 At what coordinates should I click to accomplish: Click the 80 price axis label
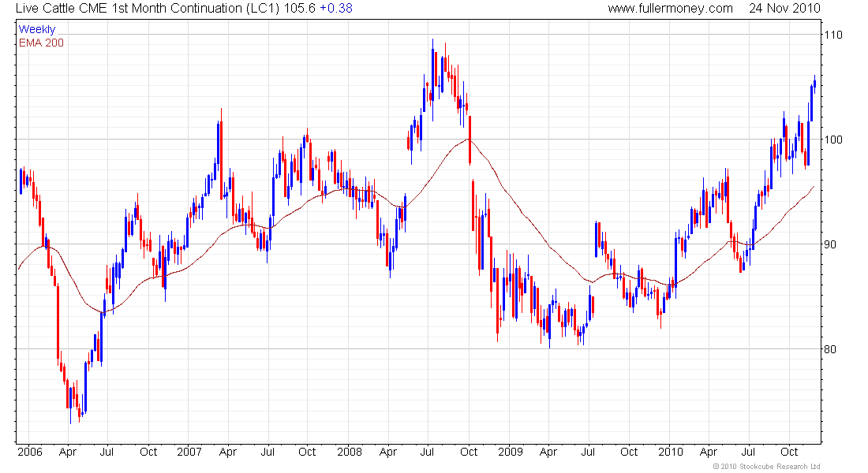click(830, 349)
